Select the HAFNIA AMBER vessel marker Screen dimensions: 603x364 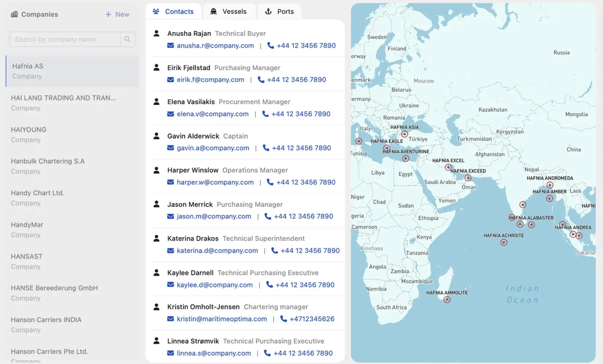(549, 198)
